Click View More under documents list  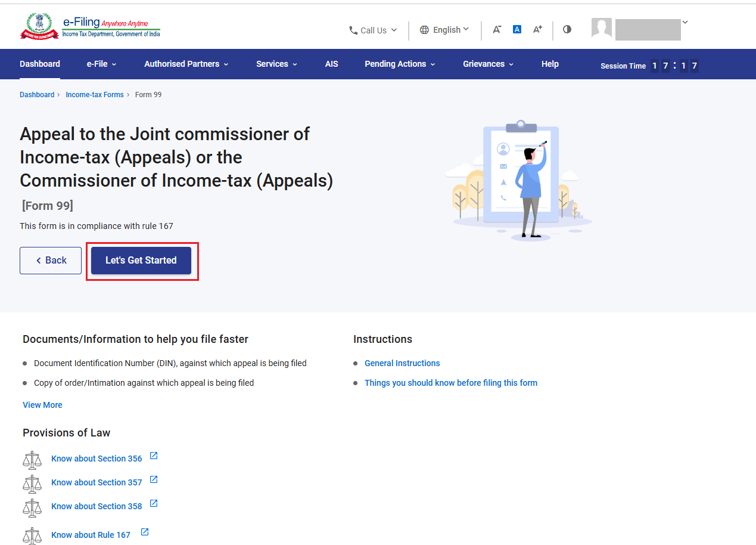pos(42,405)
